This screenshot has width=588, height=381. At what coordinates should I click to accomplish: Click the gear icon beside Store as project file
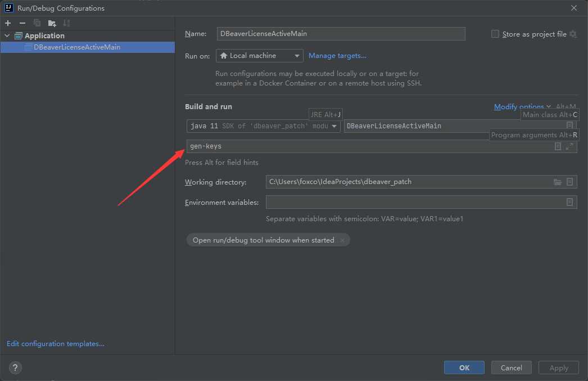click(x=573, y=34)
